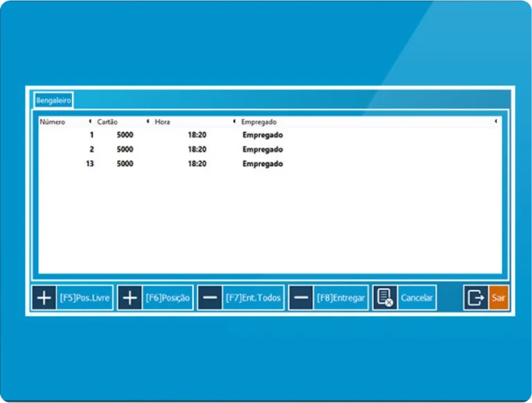Click the minus icon beside [F7]Ent.Todos
This screenshot has width=532, height=403.
(210, 298)
